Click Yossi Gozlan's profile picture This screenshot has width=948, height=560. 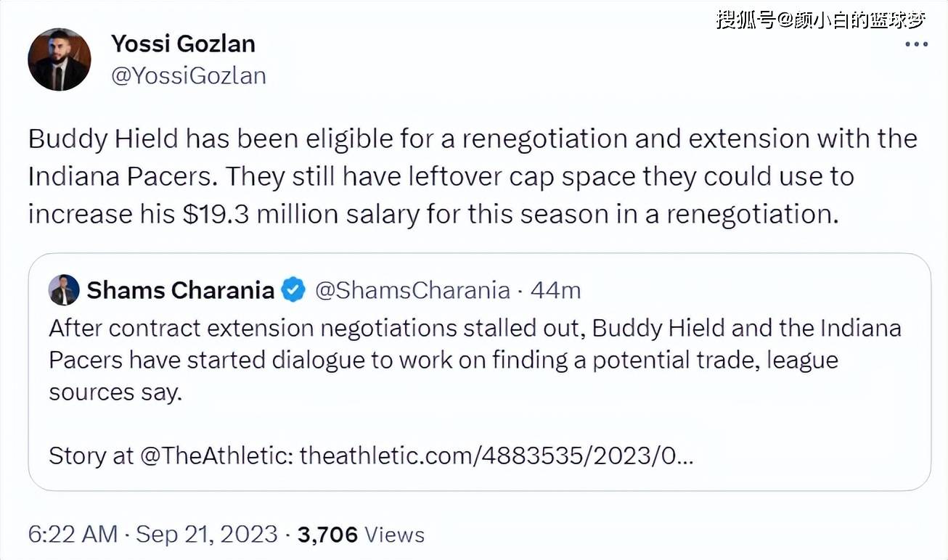(60, 59)
